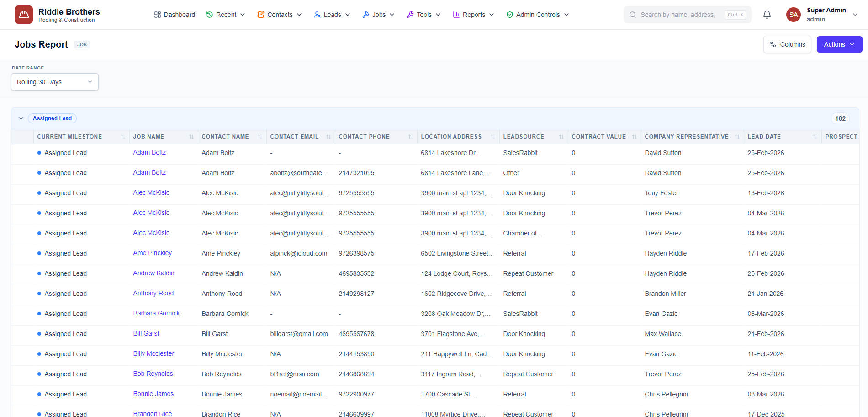Toggle sorting on the Contract Value column
Screen dimensions: 868x417
[x=635, y=136]
